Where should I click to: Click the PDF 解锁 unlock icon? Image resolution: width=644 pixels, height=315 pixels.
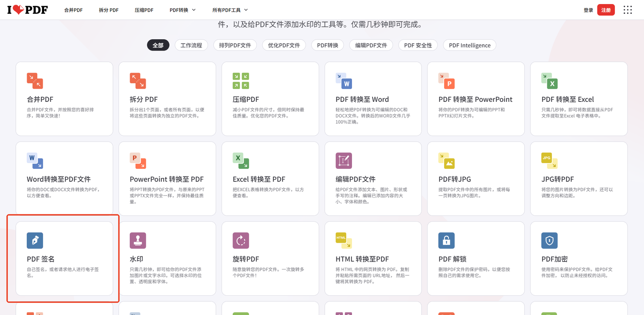(446, 240)
